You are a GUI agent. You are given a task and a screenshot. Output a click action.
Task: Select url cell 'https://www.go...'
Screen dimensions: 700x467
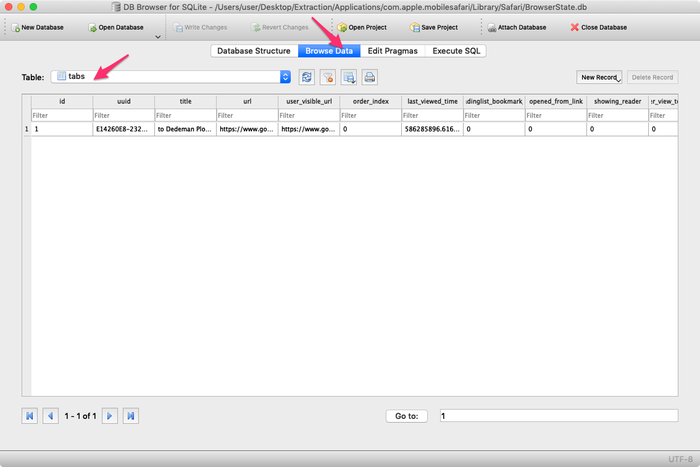pos(247,129)
